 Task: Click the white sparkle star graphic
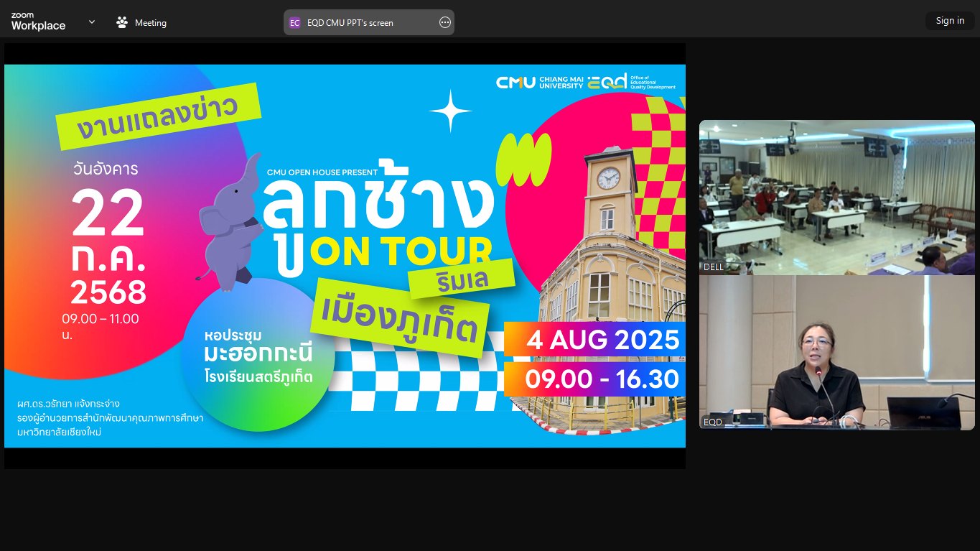pyautogui.click(x=450, y=111)
